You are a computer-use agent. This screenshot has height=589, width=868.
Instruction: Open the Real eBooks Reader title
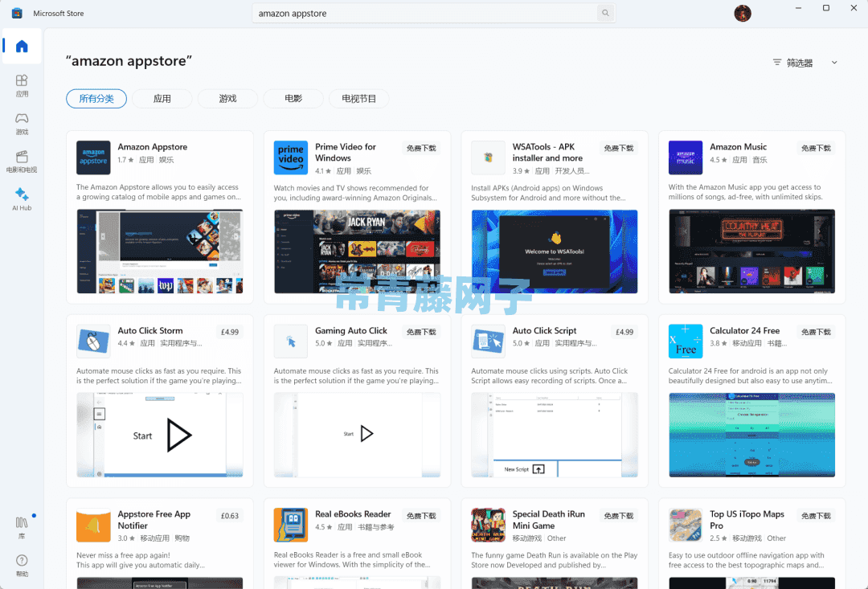[x=353, y=514]
